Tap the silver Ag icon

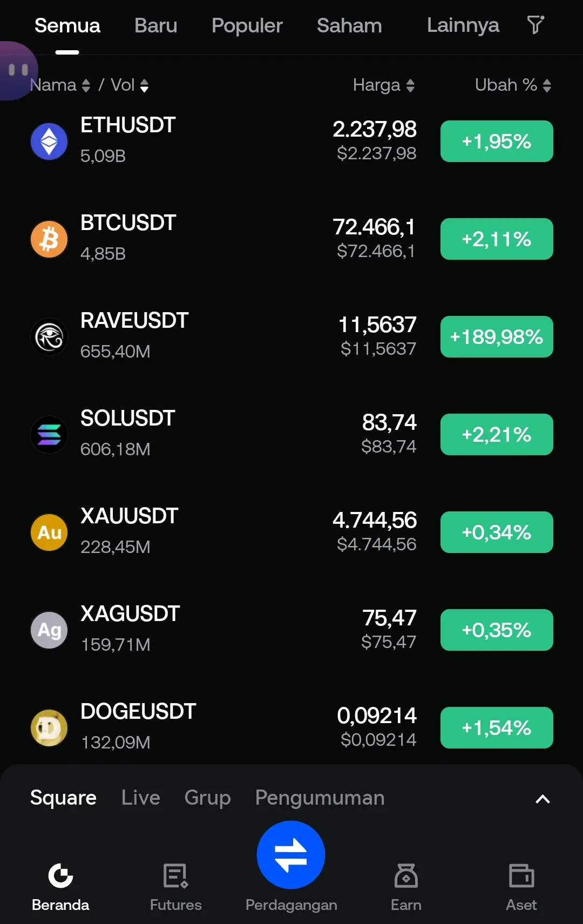pyautogui.click(x=49, y=630)
